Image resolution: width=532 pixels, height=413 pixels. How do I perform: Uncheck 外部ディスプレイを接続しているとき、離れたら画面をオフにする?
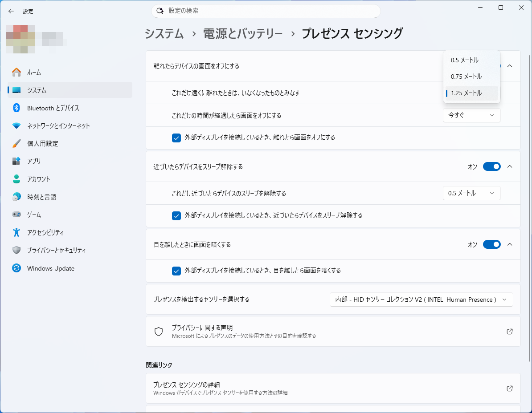point(176,138)
